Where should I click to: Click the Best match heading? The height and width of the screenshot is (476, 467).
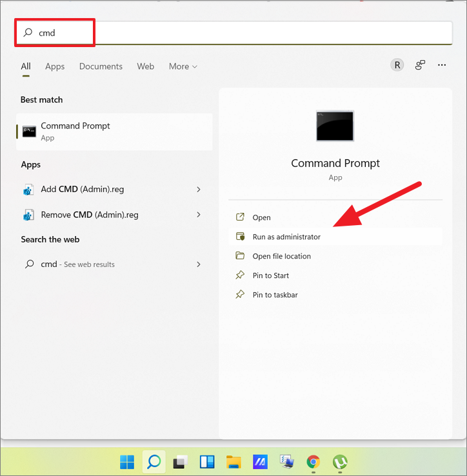tap(41, 99)
